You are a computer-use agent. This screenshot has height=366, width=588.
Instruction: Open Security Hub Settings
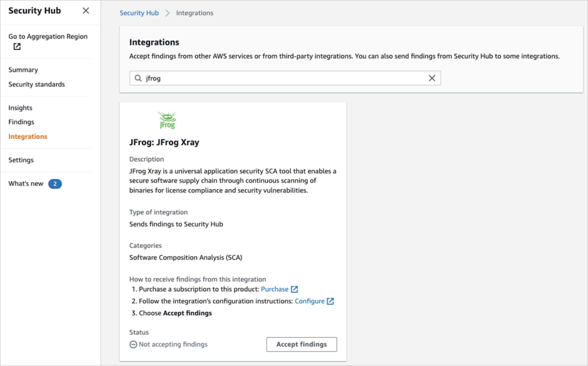click(x=21, y=160)
